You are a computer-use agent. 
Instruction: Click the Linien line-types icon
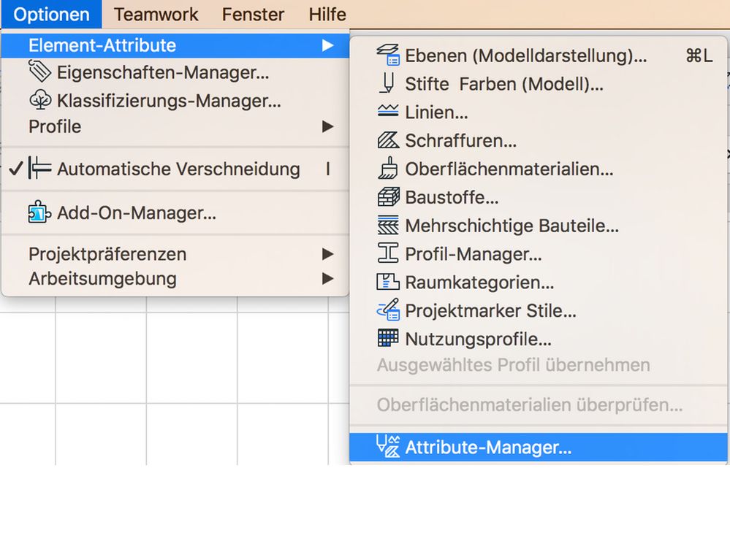tap(388, 112)
